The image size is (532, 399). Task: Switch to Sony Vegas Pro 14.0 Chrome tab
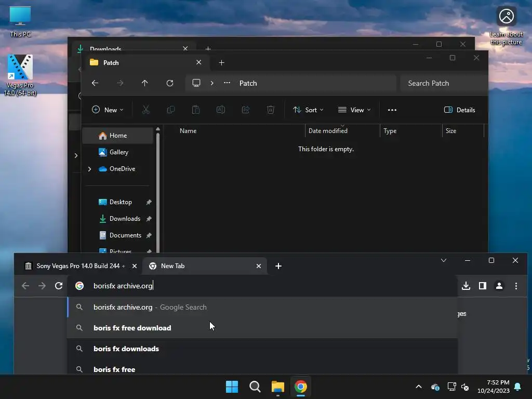click(x=81, y=266)
